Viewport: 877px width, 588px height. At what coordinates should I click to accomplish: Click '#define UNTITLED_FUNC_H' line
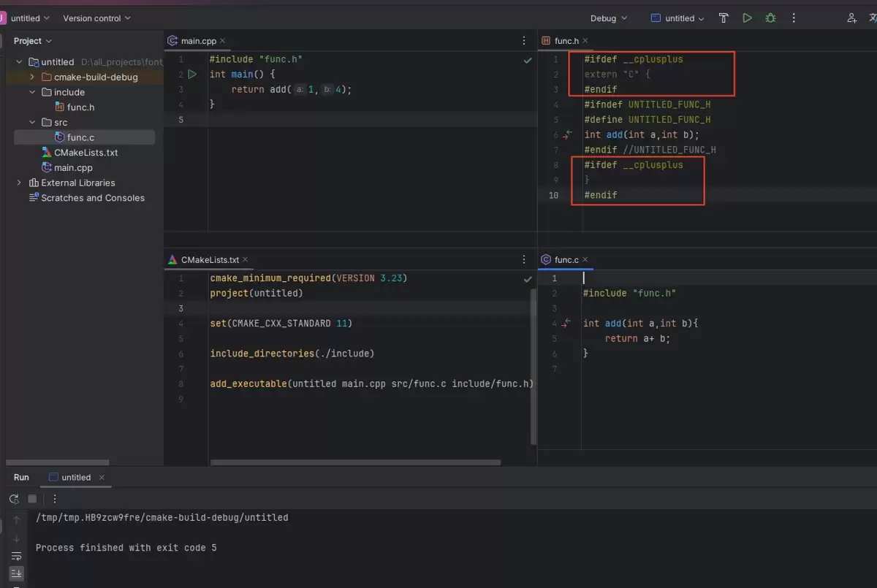pyautogui.click(x=648, y=120)
